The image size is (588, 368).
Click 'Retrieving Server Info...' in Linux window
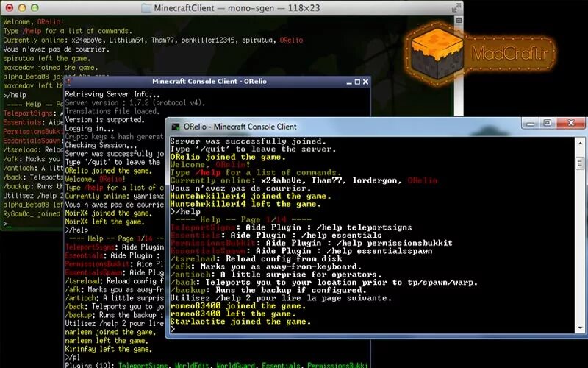[112, 94]
